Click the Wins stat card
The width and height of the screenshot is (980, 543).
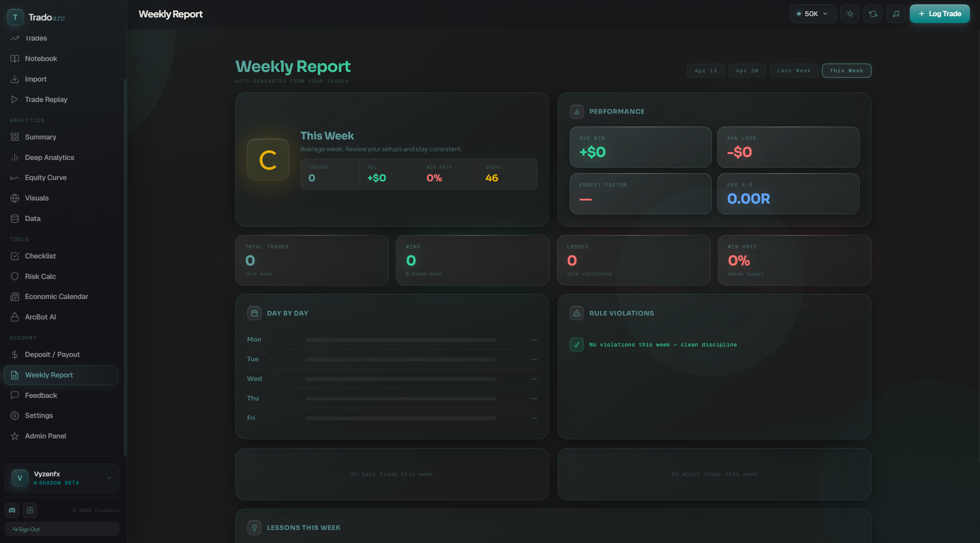tap(472, 260)
